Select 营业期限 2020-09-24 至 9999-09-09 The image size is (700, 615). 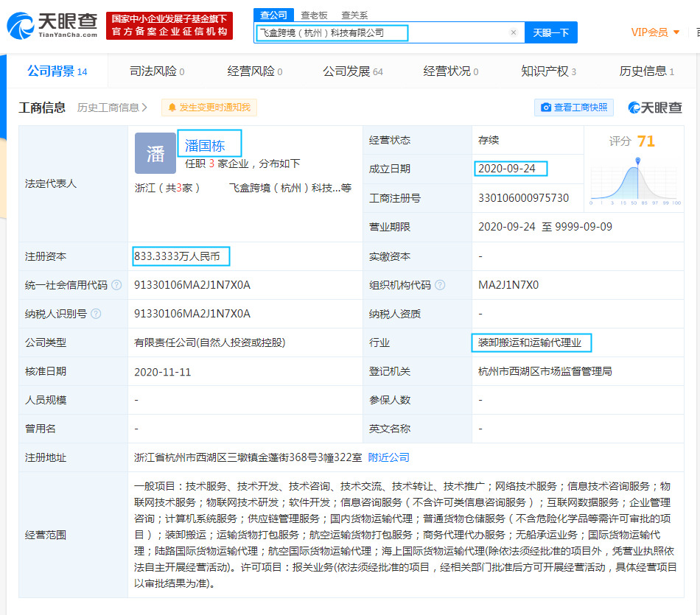coord(545,227)
